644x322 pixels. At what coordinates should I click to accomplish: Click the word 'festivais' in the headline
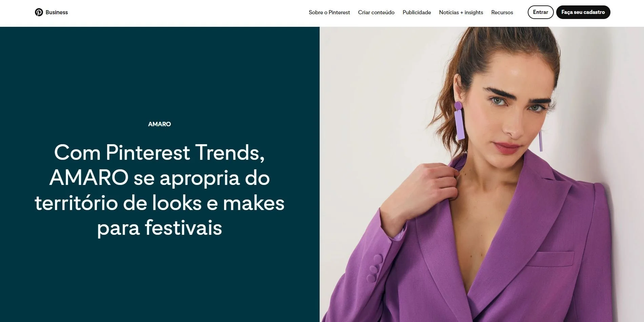tap(183, 228)
